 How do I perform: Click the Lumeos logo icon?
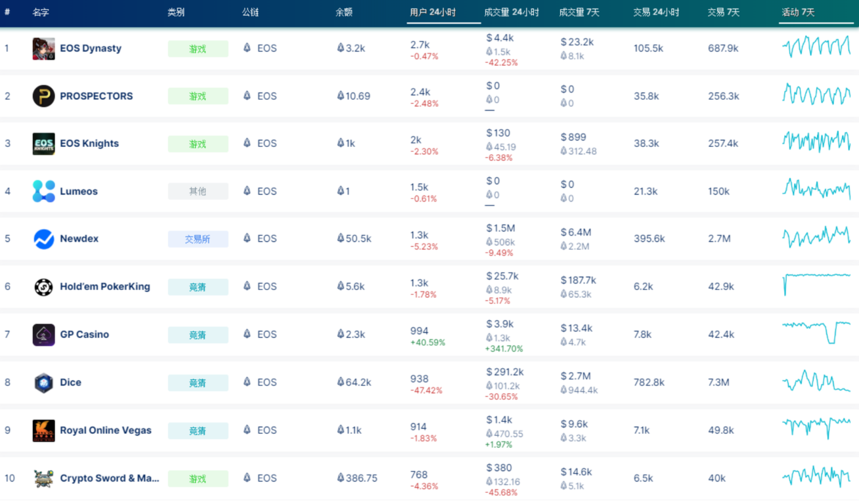44,191
